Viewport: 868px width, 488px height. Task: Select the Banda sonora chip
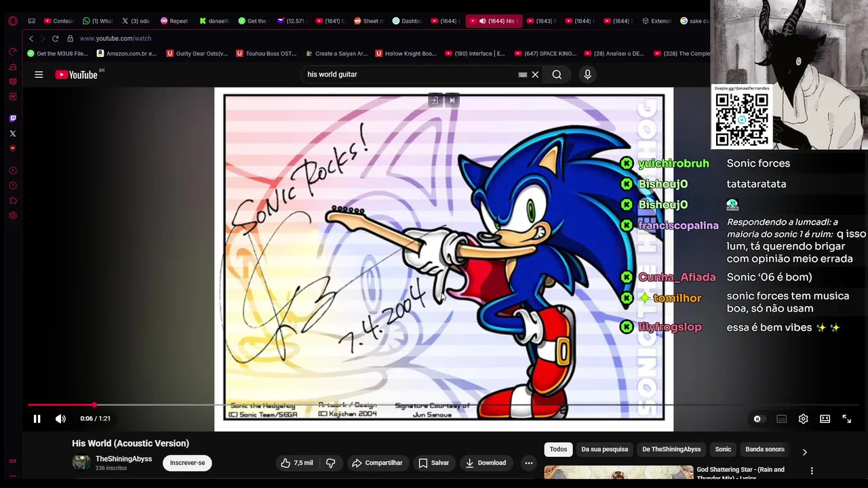point(765,449)
